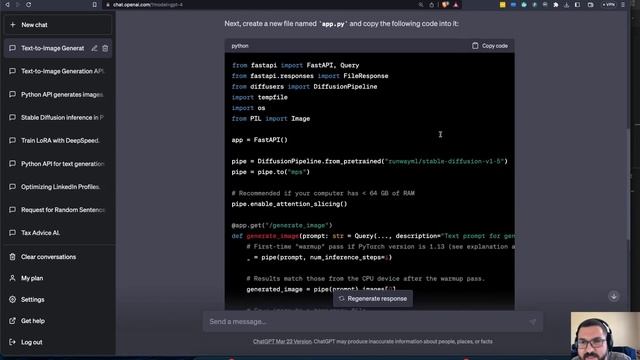
Task: Open the Request for Random Sentence chat
Action: coord(58,210)
